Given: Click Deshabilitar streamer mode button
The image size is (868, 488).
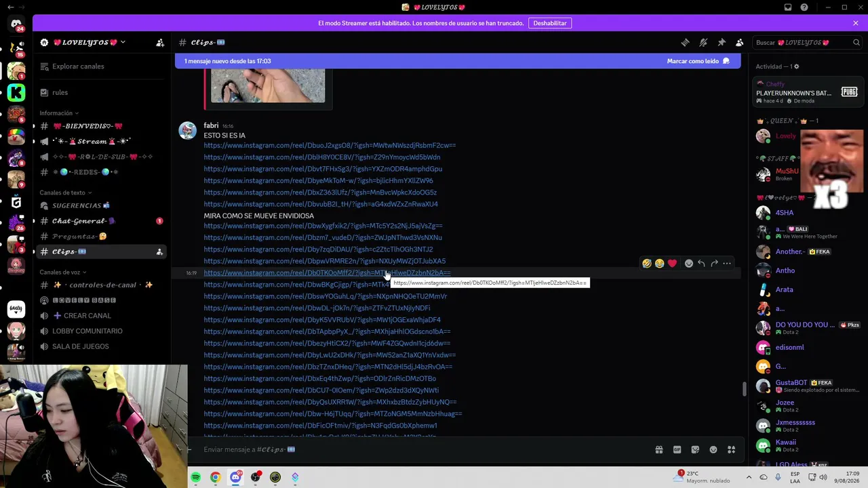Looking at the screenshot, I should coord(550,23).
